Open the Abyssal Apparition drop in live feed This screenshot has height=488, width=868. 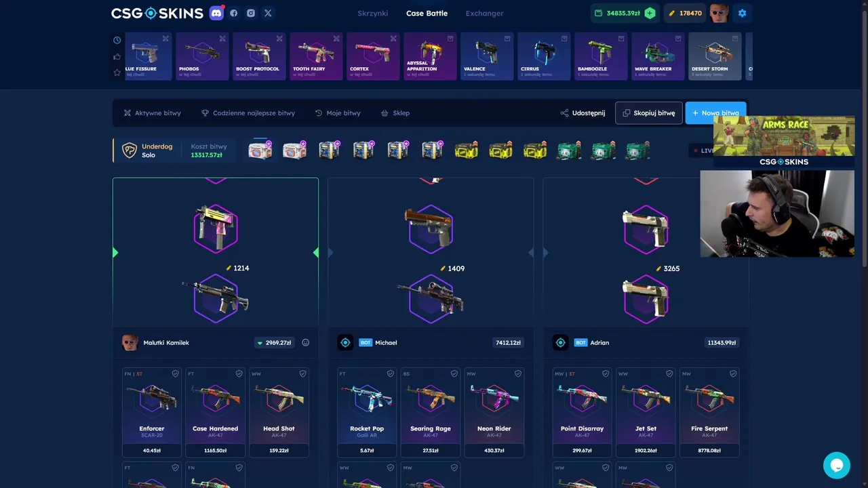point(430,56)
